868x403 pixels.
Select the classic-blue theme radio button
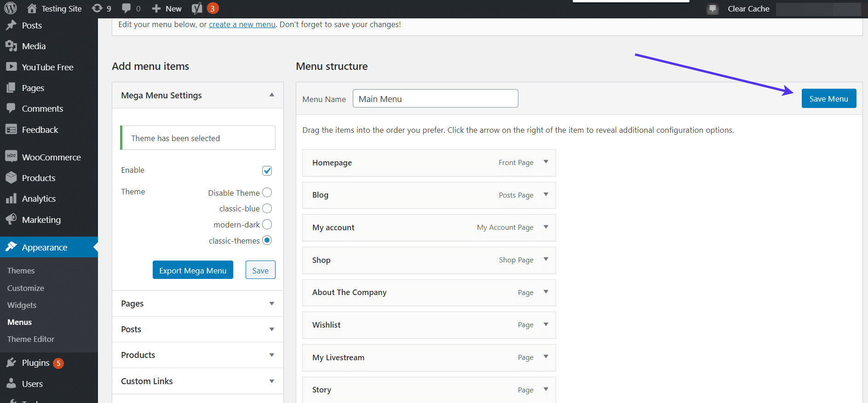pyautogui.click(x=267, y=209)
